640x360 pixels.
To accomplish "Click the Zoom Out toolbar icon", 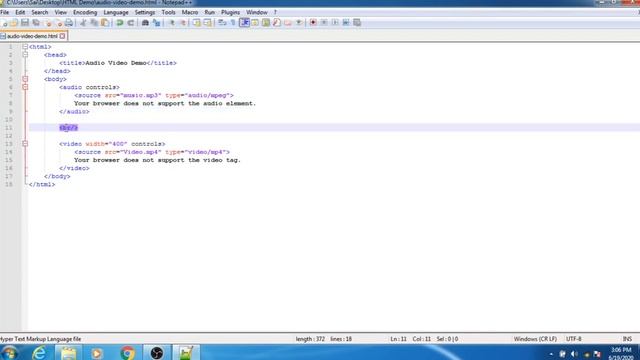I will tap(182, 23).
